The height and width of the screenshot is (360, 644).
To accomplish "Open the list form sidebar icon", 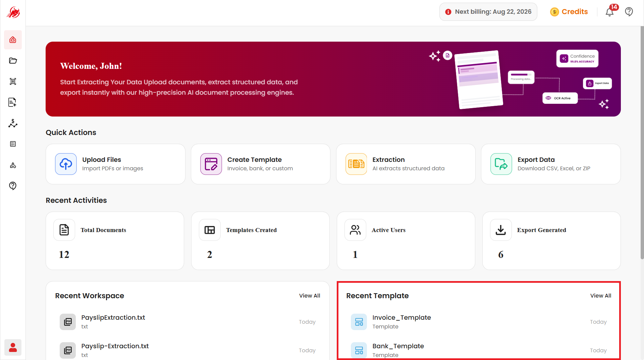I will 13,144.
